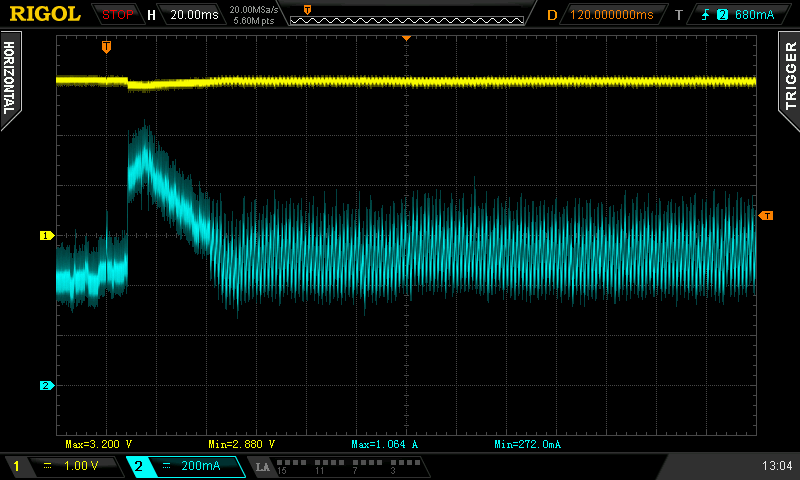Select the 120.000000ms delay value
The width and height of the screenshot is (800, 480).
tap(611, 15)
